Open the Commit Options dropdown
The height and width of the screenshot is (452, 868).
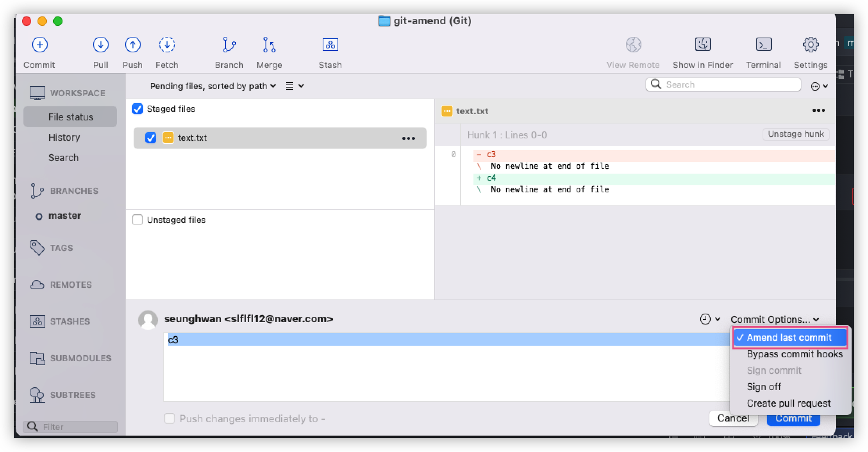pos(775,319)
